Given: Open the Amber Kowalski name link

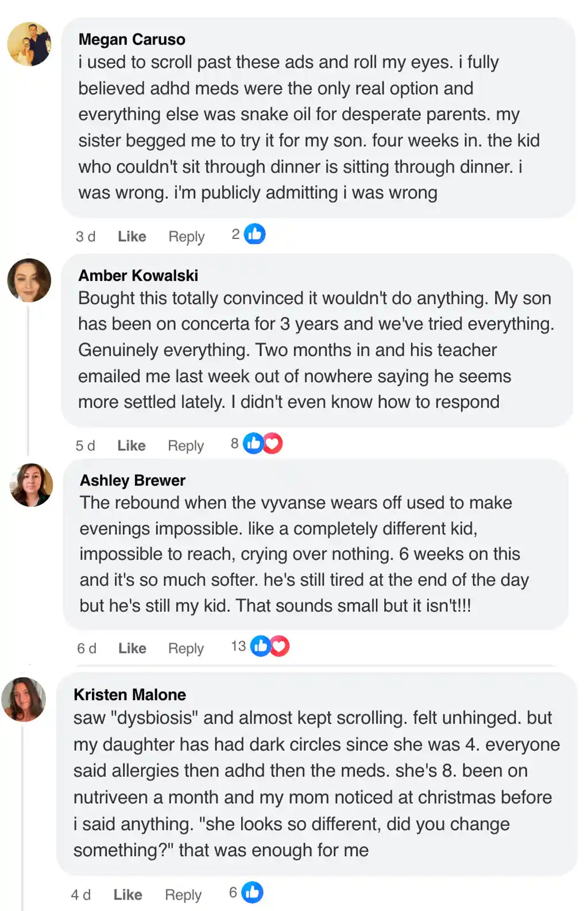Looking at the screenshot, I should (x=138, y=276).
